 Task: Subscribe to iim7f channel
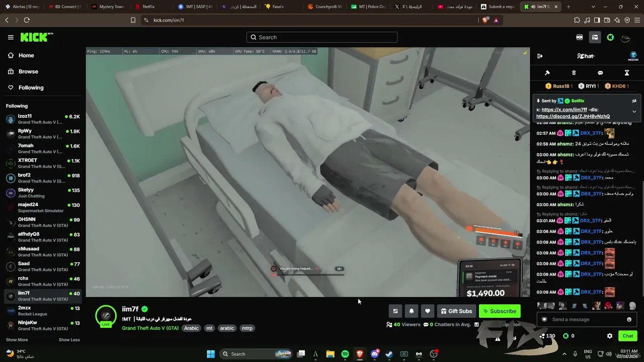click(x=500, y=311)
